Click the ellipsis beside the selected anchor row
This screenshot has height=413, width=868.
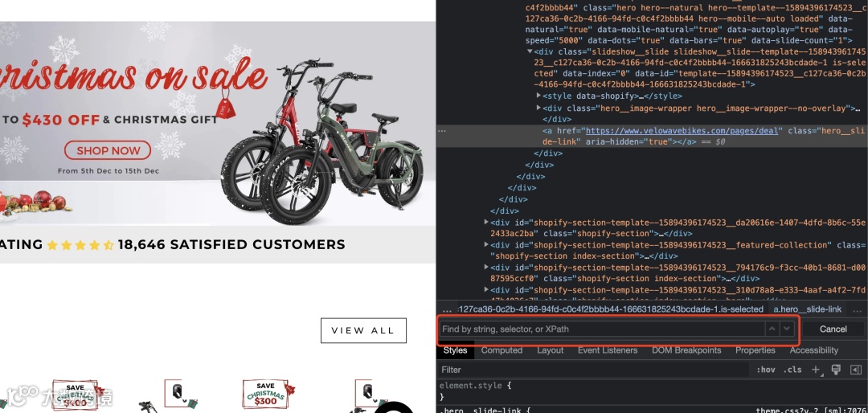pyautogui.click(x=442, y=131)
